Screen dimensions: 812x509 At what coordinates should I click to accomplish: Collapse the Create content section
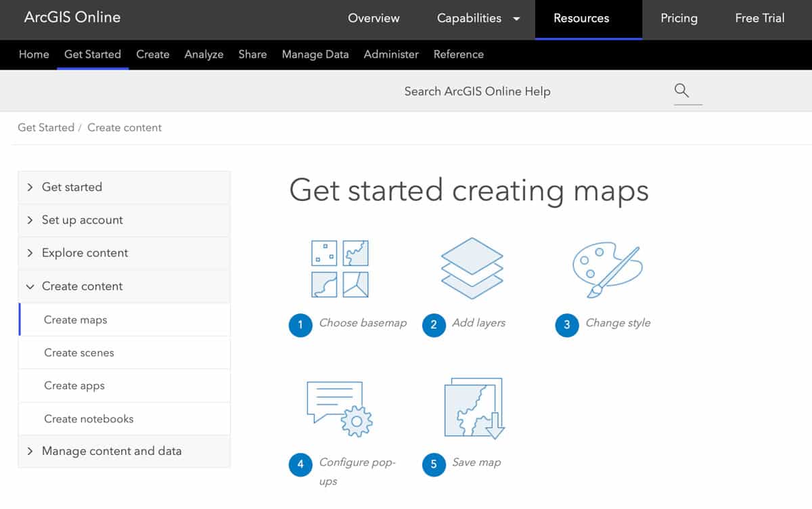(124, 286)
